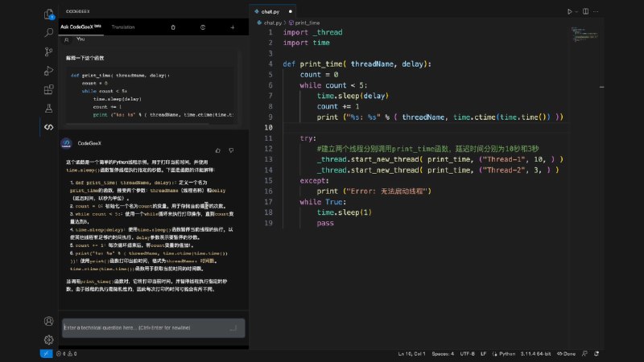Split the editor to the right
This screenshot has height=362, width=644.
(x=585, y=12)
